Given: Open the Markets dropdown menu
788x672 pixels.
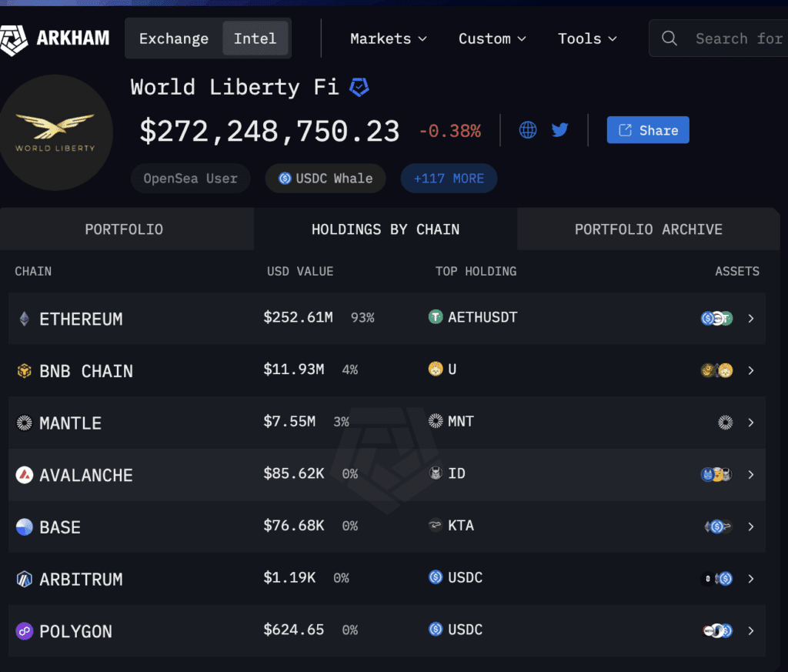Looking at the screenshot, I should (x=389, y=38).
